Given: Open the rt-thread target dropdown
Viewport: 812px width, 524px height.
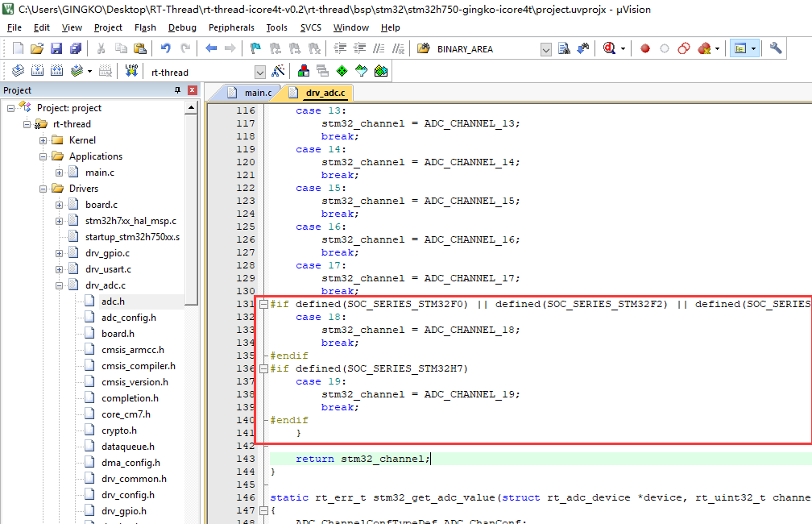Looking at the screenshot, I should (259, 72).
